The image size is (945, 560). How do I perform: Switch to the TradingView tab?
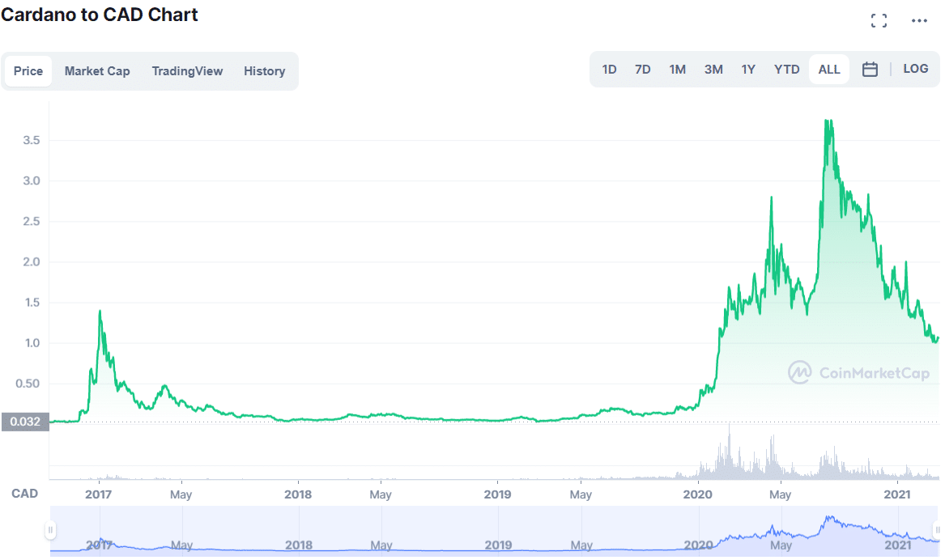click(187, 71)
